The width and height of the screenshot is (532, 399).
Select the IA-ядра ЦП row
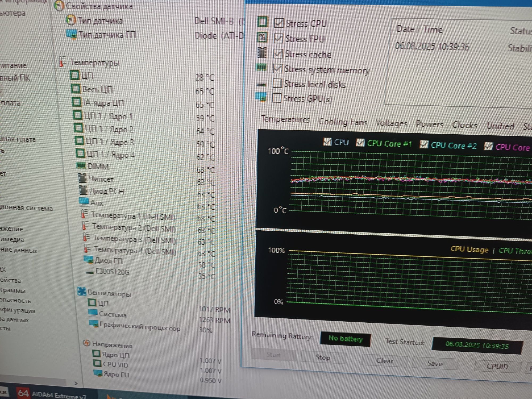click(x=143, y=103)
